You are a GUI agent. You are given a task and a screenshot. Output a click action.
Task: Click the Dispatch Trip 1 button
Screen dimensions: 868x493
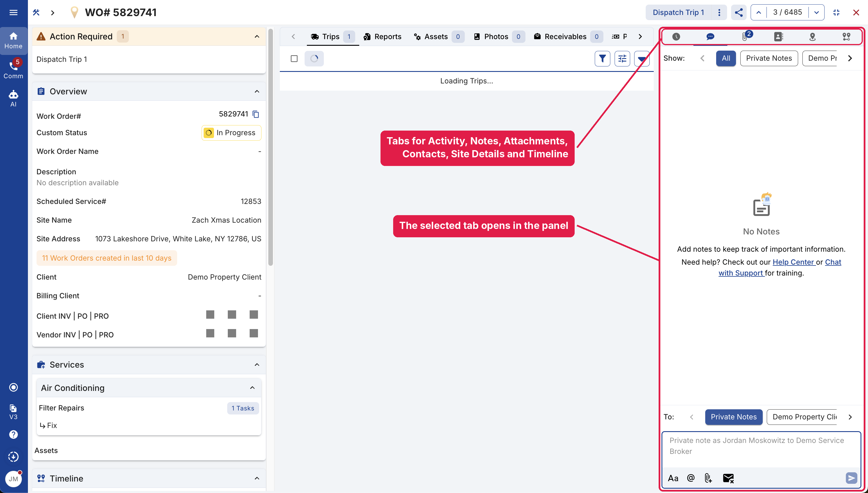[x=678, y=13]
